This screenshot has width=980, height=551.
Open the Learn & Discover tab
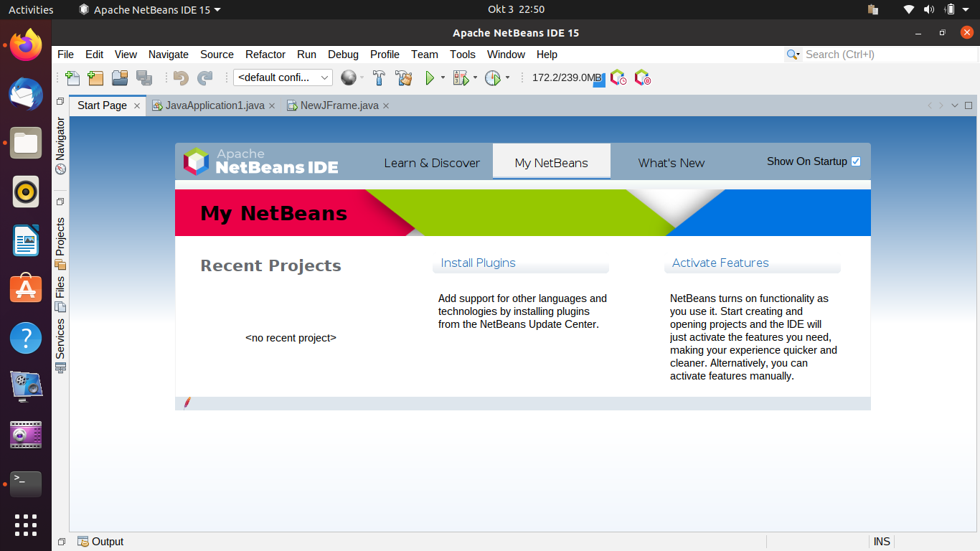pos(432,163)
